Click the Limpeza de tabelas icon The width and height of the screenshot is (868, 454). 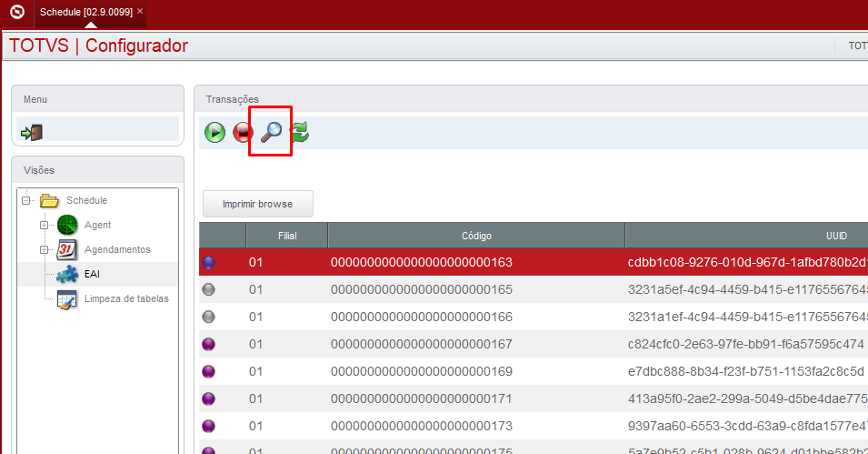click(x=67, y=298)
